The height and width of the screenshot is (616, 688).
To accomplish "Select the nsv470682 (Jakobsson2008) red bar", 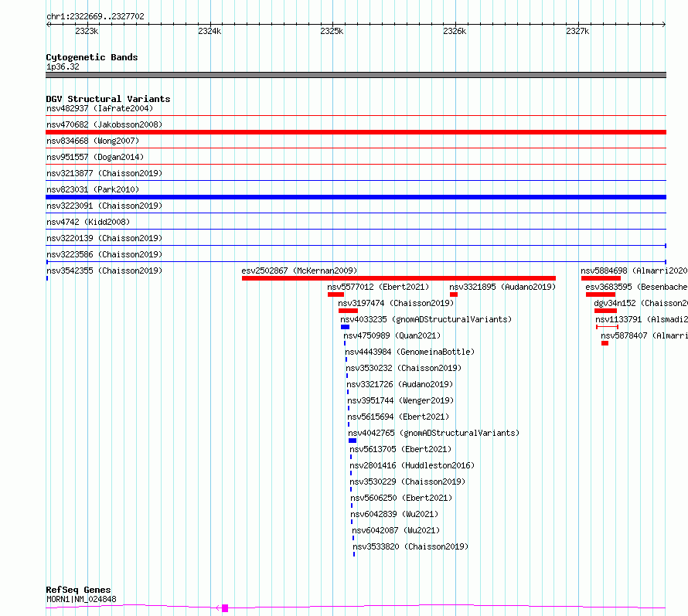I will tap(356, 132).
